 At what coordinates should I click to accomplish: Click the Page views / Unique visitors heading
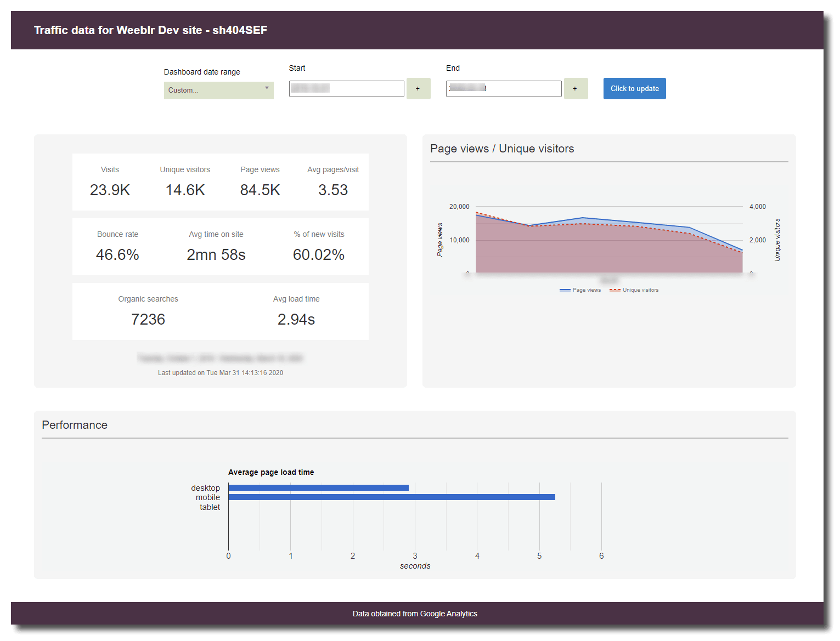click(x=502, y=149)
